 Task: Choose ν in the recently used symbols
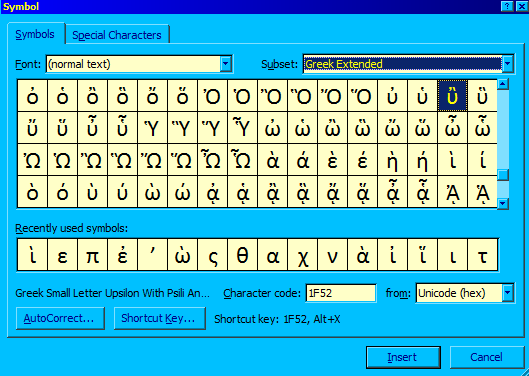tap(333, 255)
